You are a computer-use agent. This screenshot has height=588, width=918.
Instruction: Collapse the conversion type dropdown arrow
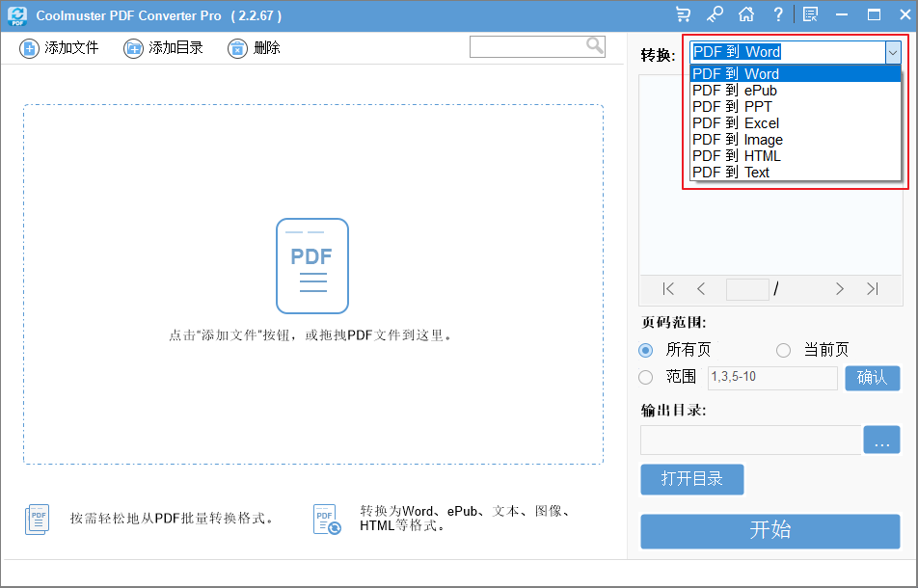coord(892,53)
